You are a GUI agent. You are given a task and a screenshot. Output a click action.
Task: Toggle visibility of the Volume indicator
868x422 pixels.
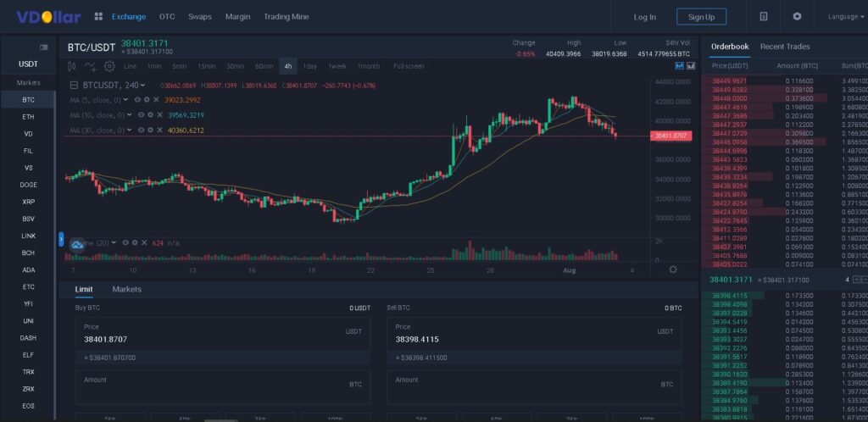pos(125,242)
